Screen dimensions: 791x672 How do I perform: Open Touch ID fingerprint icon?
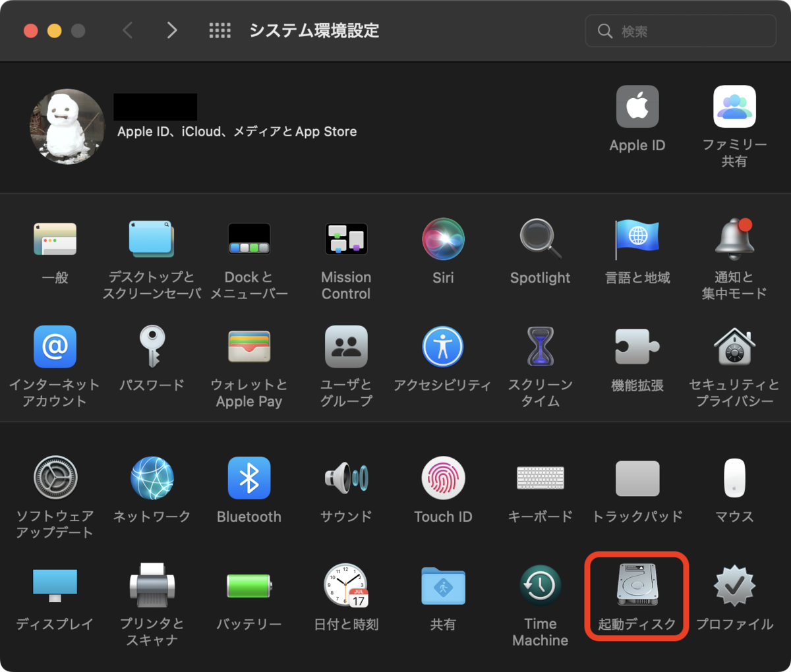click(443, 478)
